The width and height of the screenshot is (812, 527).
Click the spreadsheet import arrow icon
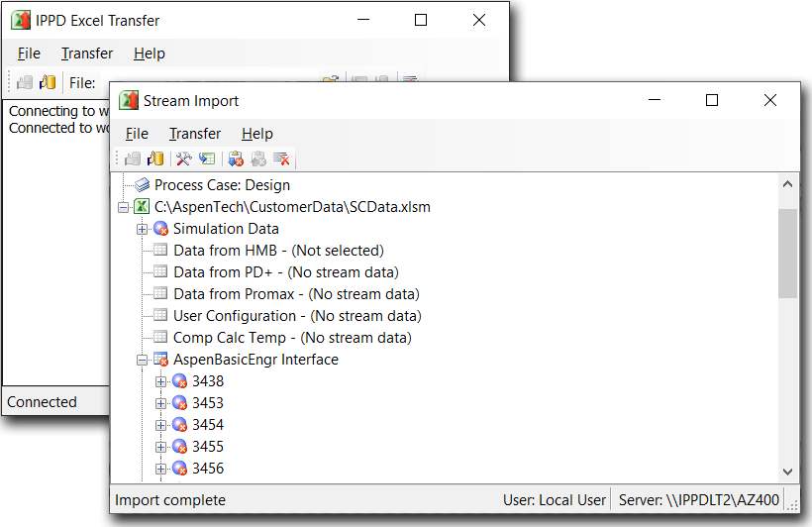(x=207, y=158)
